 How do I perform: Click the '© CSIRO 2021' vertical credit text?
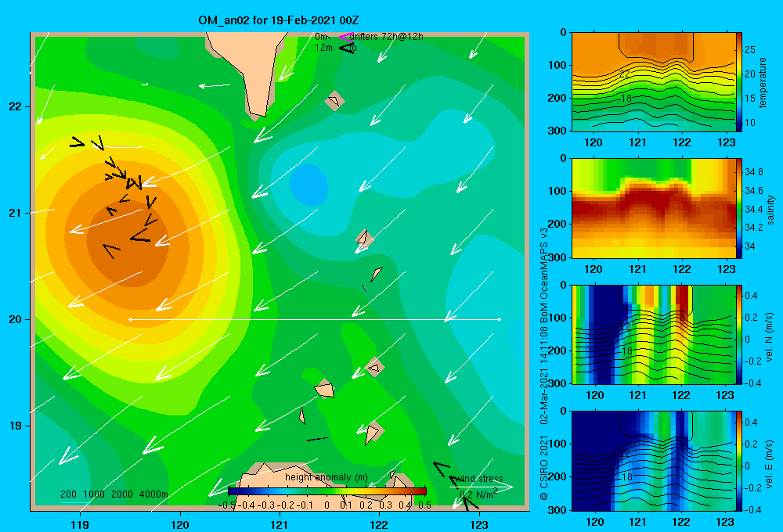pos(544,468)
